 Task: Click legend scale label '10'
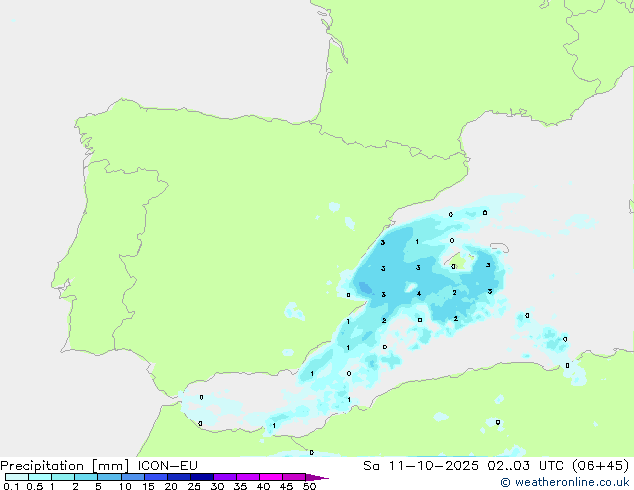(125, 486)
